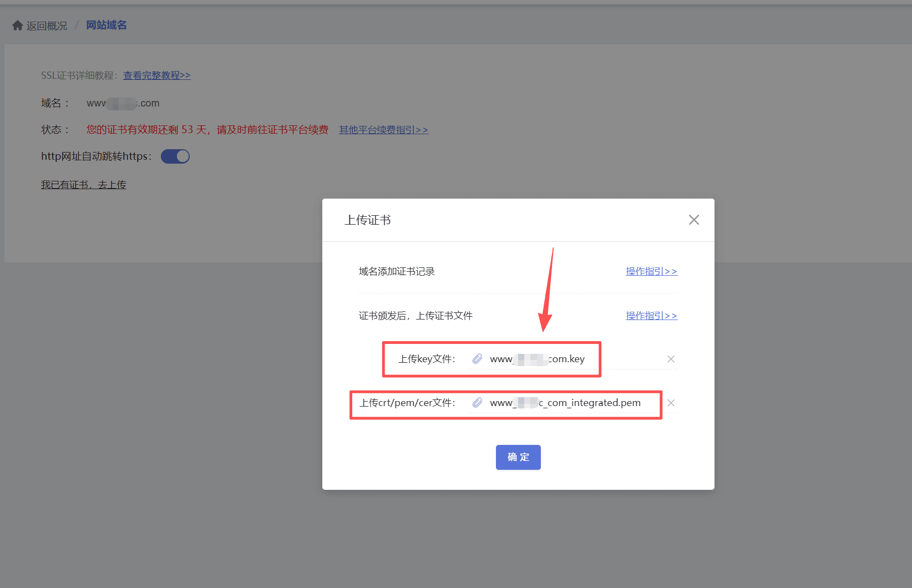Click the 上传key文件 upload field

tap(492, 359)
